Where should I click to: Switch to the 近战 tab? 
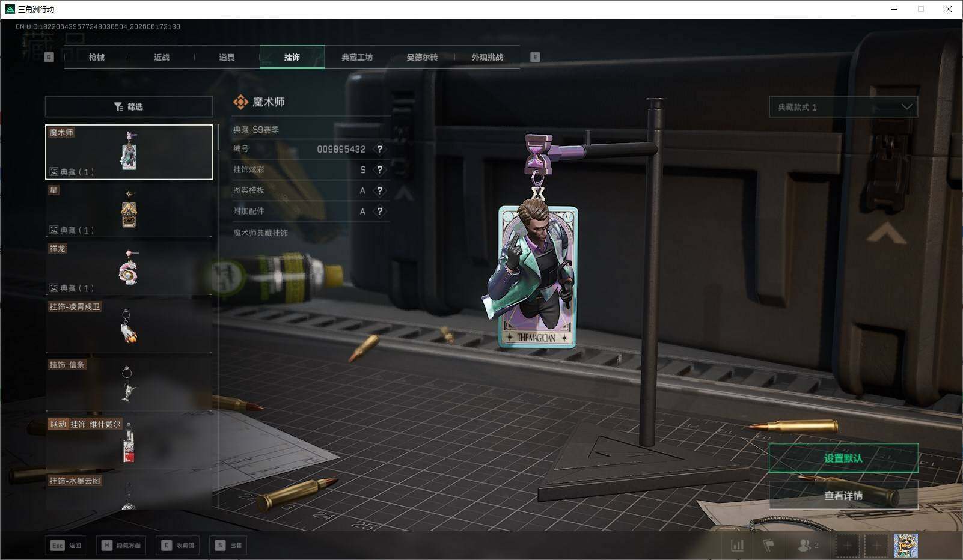(x=161, y=57)
